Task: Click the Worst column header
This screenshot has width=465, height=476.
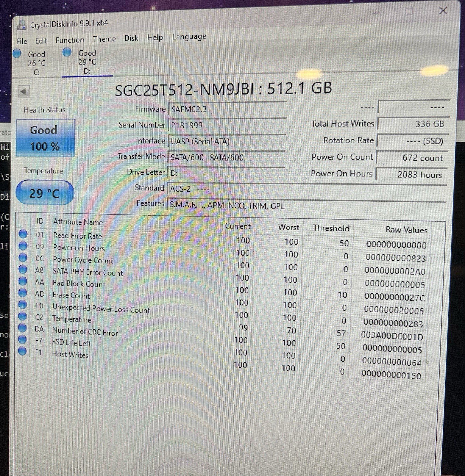Action: coord(288,227)
